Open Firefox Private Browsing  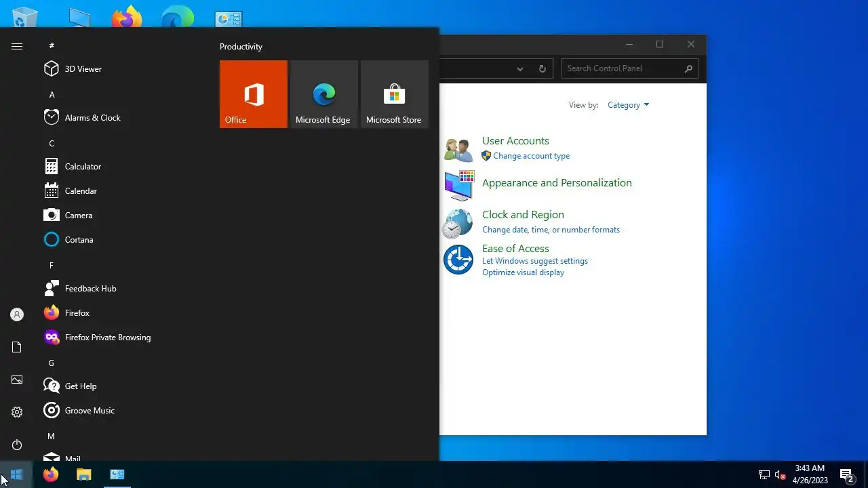(x=122, y=337)
